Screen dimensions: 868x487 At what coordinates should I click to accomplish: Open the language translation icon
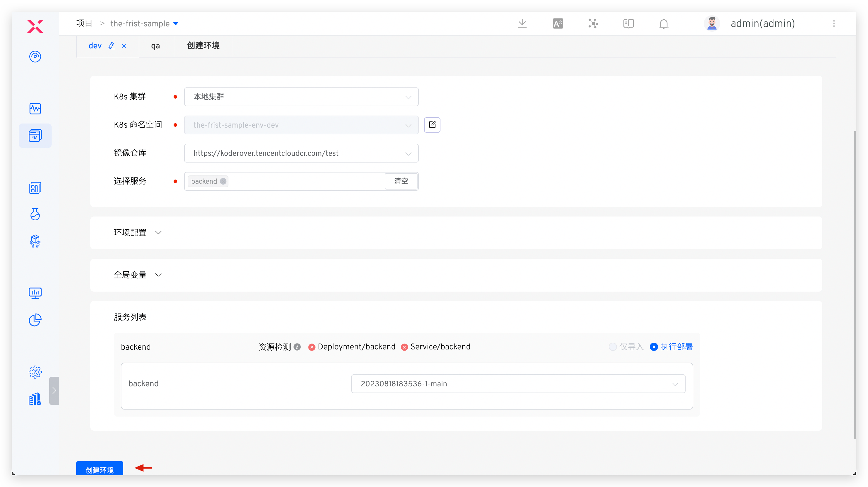(x=558, y=23)
